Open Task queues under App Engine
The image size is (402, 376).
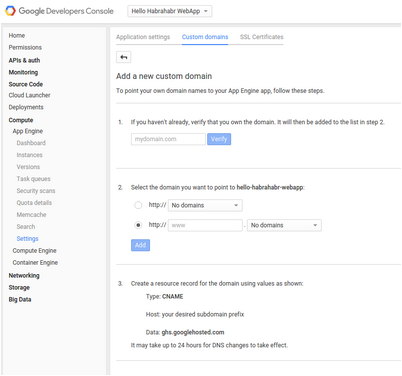pyautogui.click(x=33, y=179)
